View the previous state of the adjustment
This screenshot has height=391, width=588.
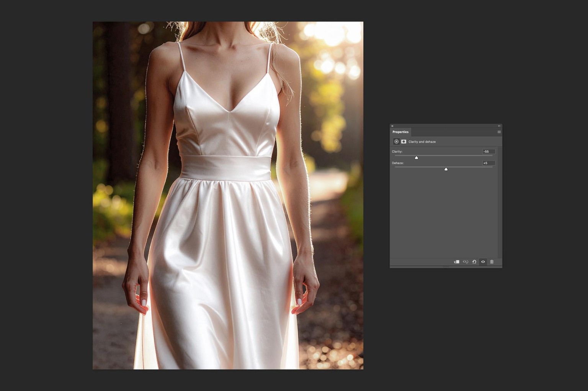[x=465, y=262]
